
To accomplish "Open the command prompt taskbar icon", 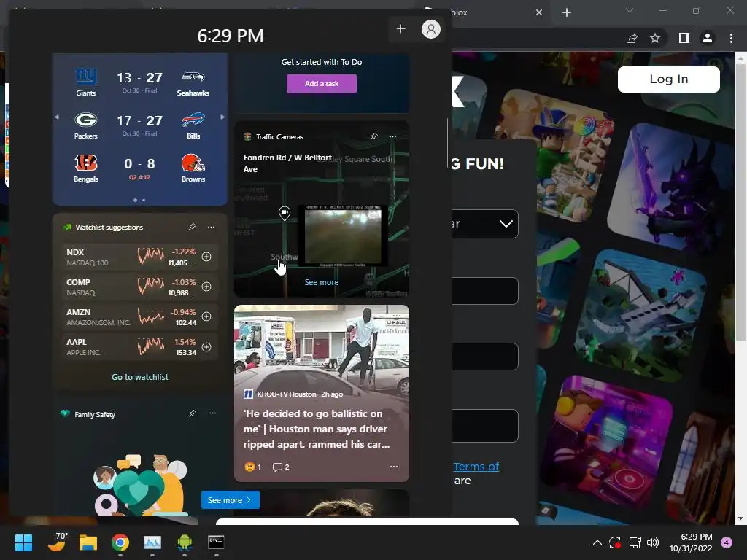I will (x=216, y=542).
